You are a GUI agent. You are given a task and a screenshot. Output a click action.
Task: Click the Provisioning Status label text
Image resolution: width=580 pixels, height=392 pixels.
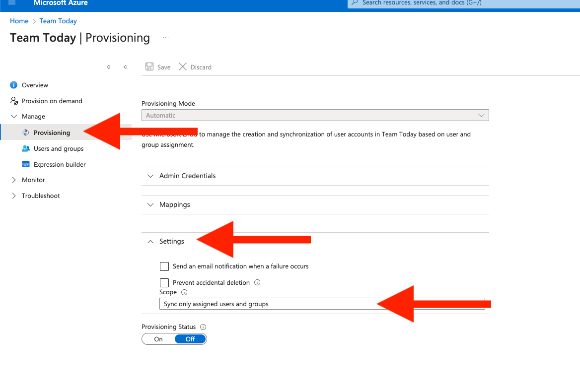tap(169, 327)
